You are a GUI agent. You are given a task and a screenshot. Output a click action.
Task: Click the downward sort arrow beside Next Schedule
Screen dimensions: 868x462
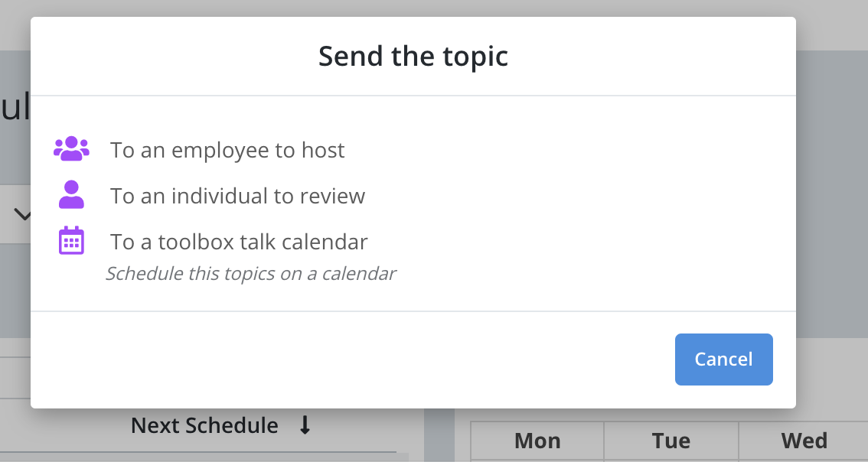[x=305, y=425]
